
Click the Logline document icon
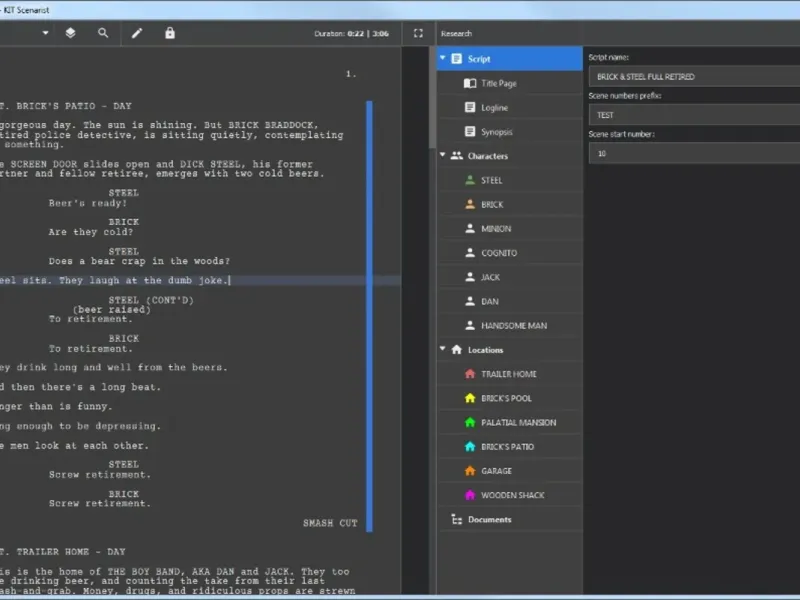coord(470,107)
